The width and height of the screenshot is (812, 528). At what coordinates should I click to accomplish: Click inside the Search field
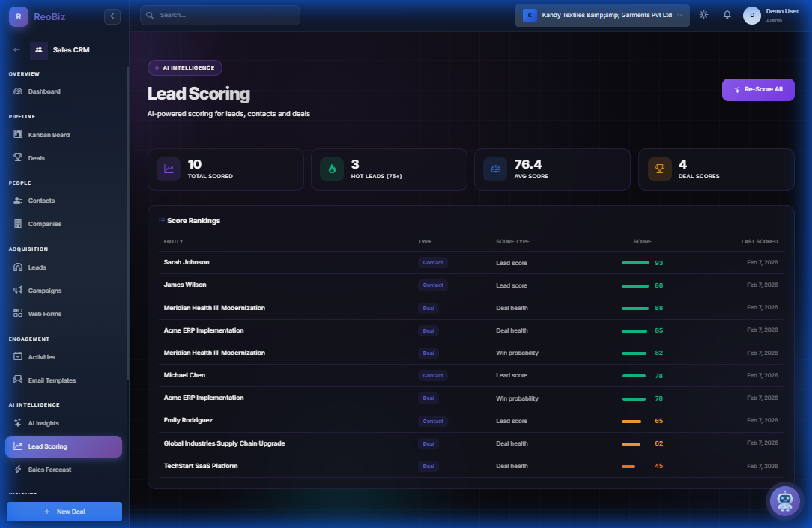[219, 15]
